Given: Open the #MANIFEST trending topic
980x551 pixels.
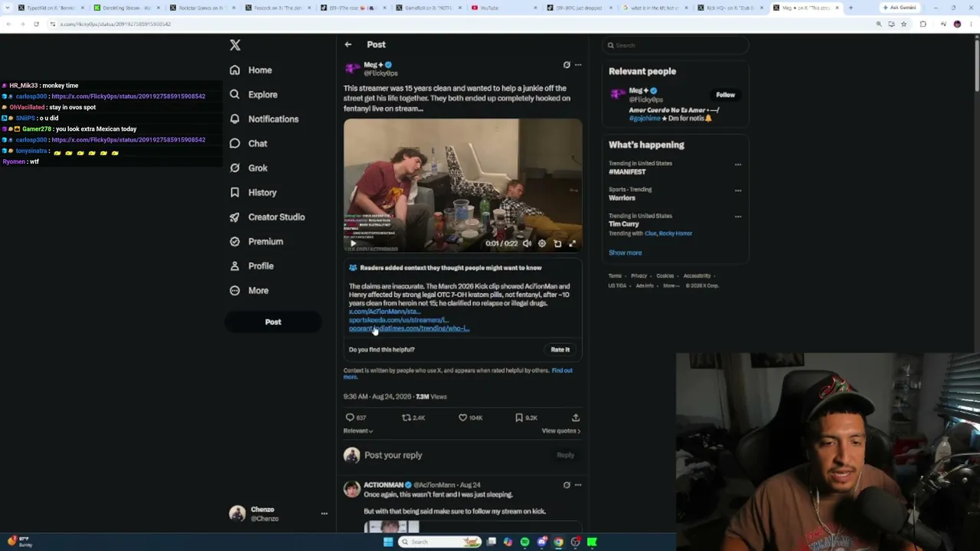Looking at the screenshot, I should click(x=627, y=172).
